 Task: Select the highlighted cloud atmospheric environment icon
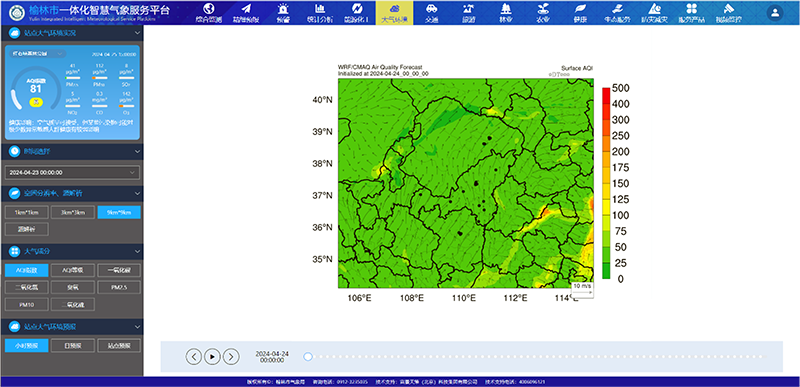[394, 9]
